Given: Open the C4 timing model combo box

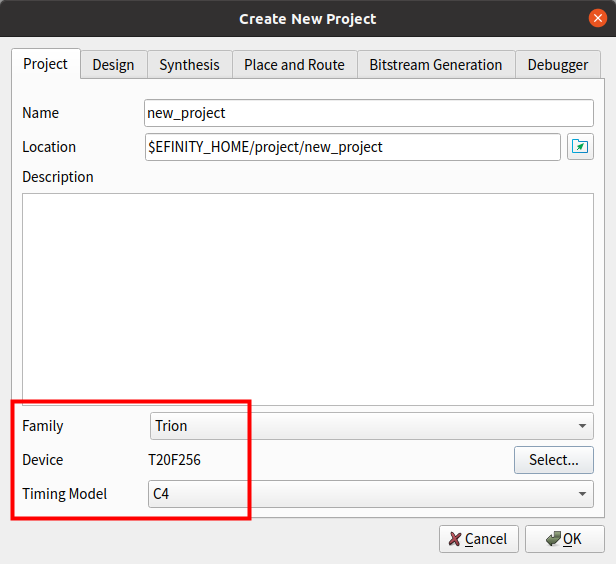Looking at the screenshot, I should coord(371,494).
